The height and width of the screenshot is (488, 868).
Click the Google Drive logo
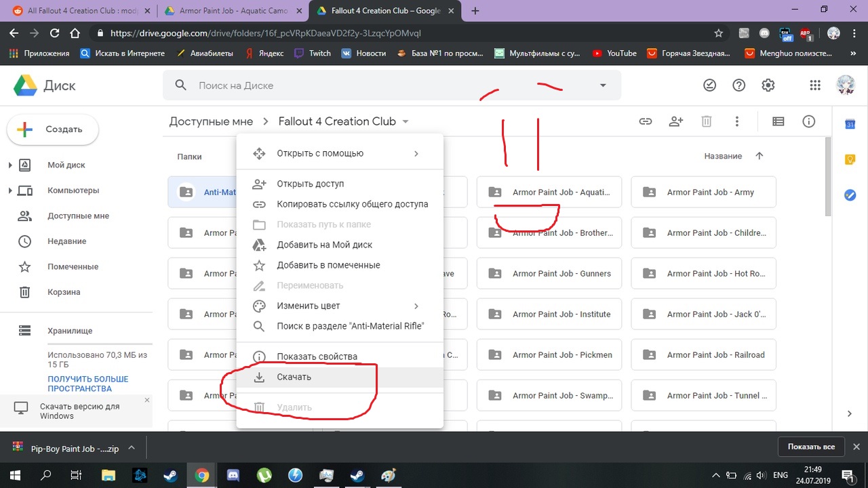[25, 86]
